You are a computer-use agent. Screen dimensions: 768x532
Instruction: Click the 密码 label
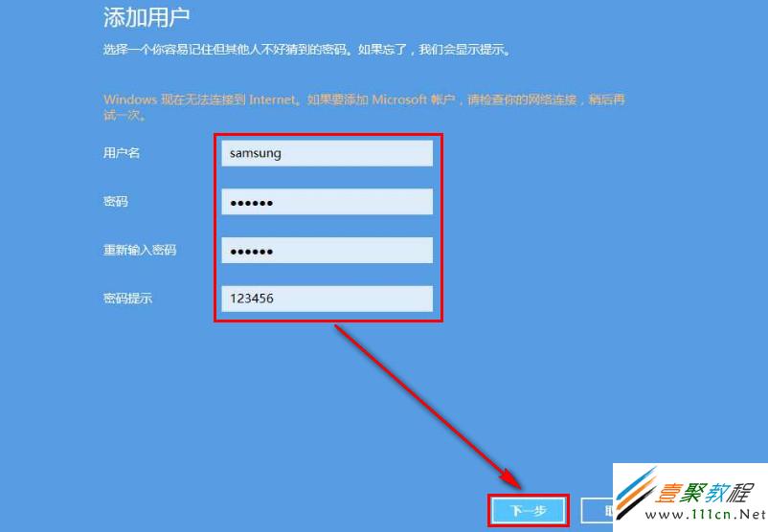pos(116,201)
